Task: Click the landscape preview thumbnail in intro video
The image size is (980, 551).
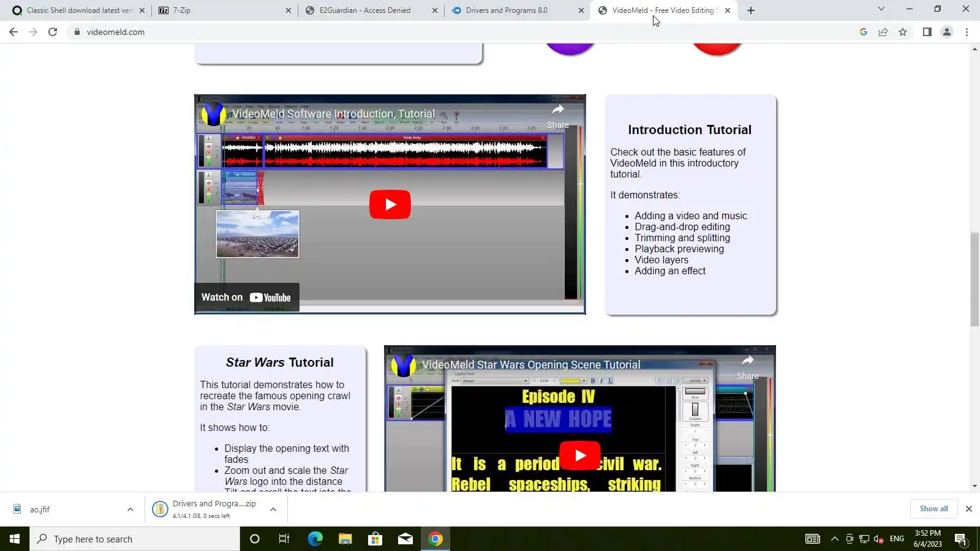Action: point(257,234)
